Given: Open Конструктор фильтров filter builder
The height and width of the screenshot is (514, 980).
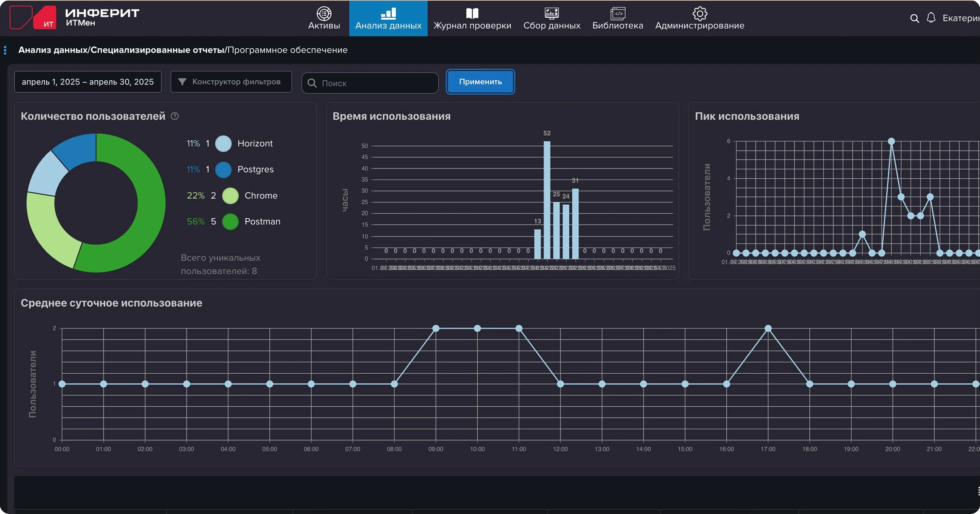Looking at the screenshot, I should [x=231, y=82].
